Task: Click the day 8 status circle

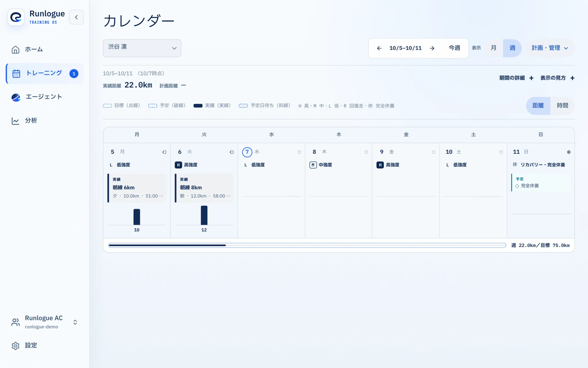Action: [366, 152]
